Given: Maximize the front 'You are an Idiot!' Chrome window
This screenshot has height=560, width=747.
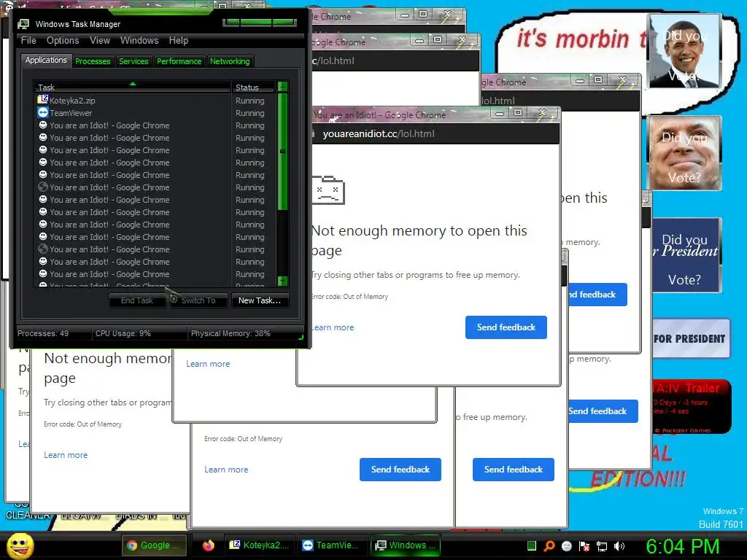Looking at the screenshot, I should click(x=519, y=112).
